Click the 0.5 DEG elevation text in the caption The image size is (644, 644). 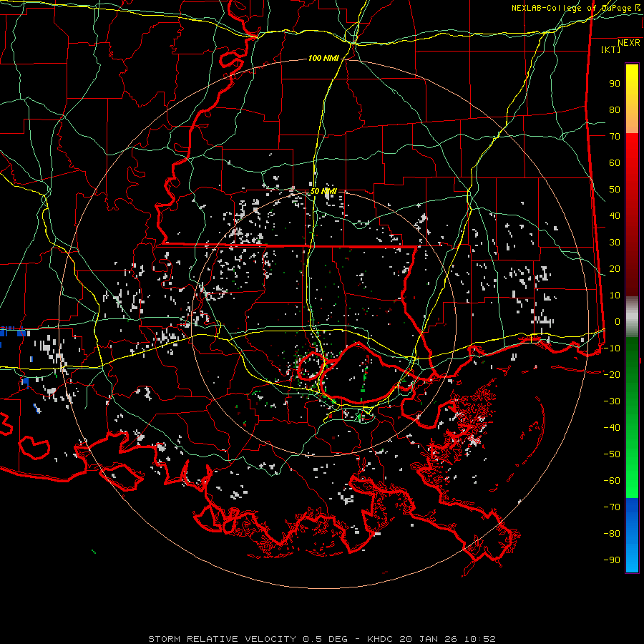pyautogui.click(x=325, y=639)
